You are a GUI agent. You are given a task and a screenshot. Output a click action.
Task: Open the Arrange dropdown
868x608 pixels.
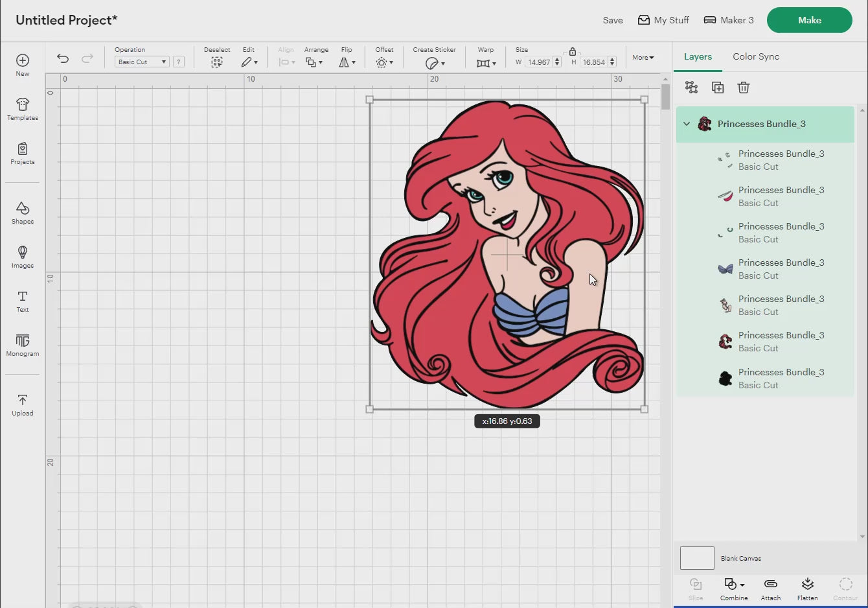pyautogui.click(x=314, y=62)
